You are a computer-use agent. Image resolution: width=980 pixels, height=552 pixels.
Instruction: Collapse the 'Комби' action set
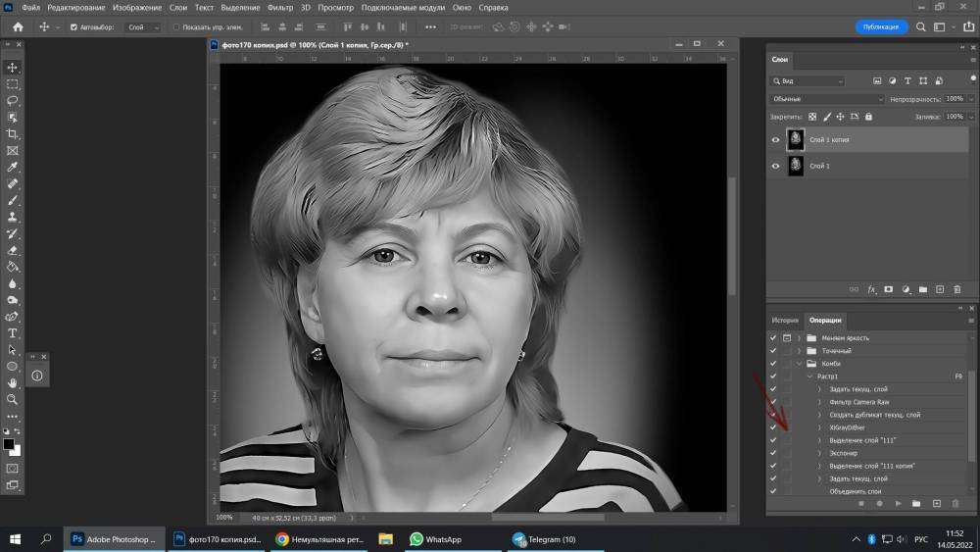[800, 364]
